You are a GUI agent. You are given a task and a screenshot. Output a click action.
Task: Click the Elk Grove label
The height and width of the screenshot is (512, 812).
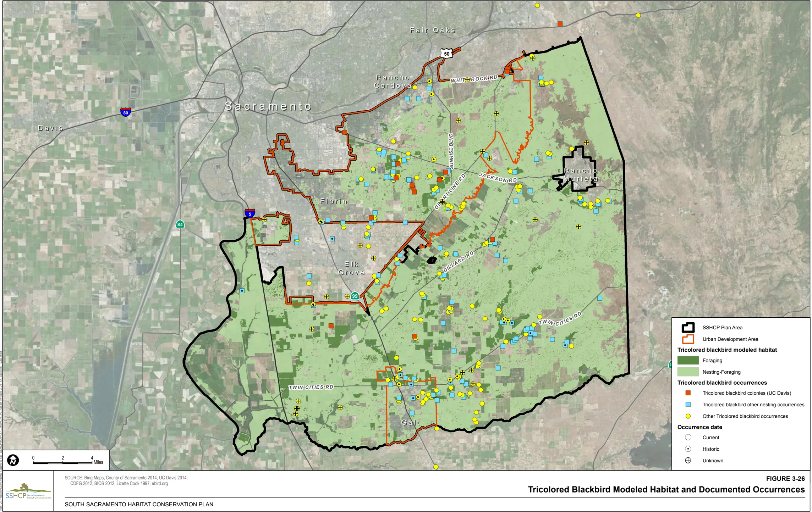pyautogui.click(x=351, y=268)
